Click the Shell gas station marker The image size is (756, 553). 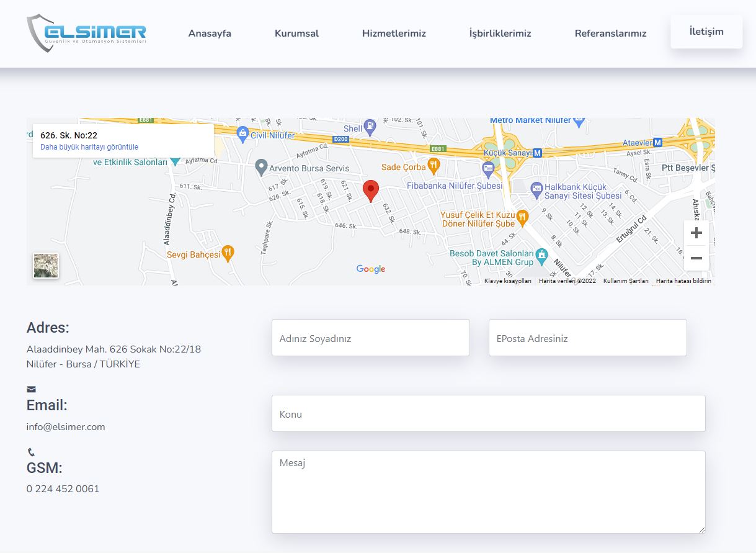[370, 127]
